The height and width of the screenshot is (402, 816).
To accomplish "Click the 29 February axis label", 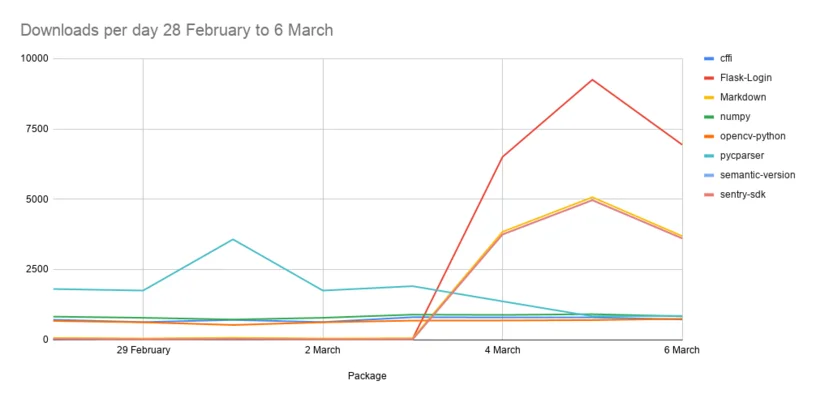I will [143, 350].
